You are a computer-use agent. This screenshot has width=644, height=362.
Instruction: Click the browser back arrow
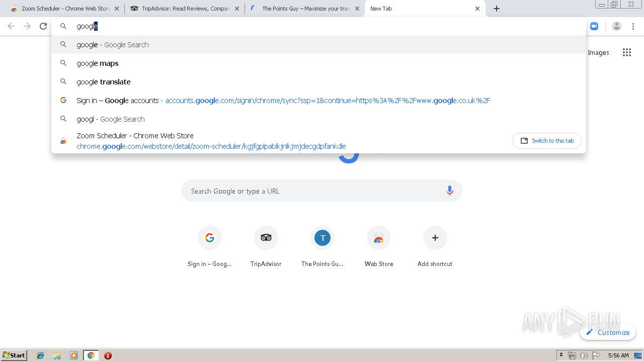coord(11,26)
